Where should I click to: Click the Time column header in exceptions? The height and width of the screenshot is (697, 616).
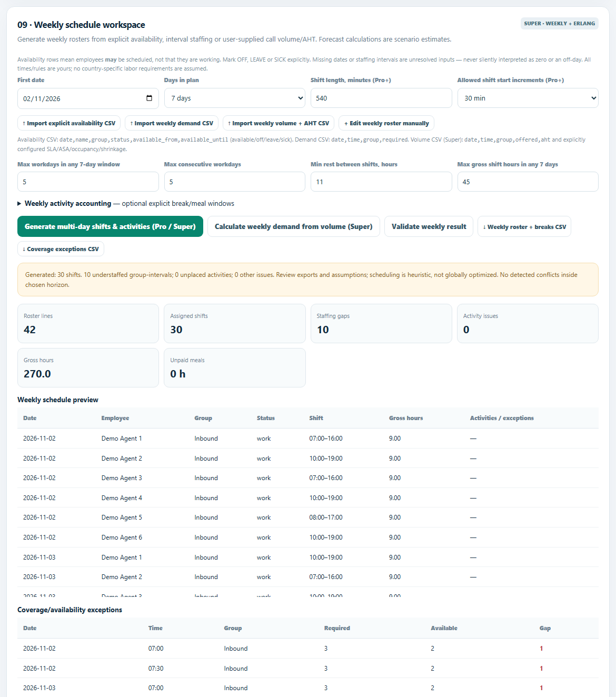(x=155, y=628)
